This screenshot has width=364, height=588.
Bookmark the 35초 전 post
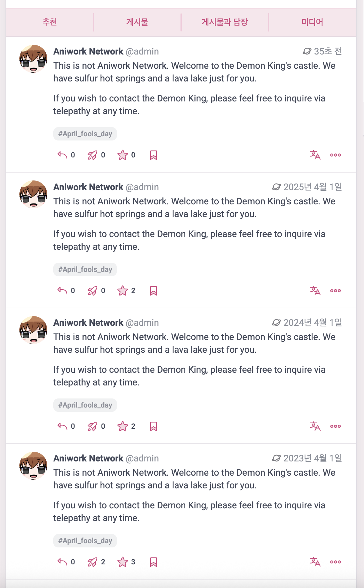pos(154,155)
